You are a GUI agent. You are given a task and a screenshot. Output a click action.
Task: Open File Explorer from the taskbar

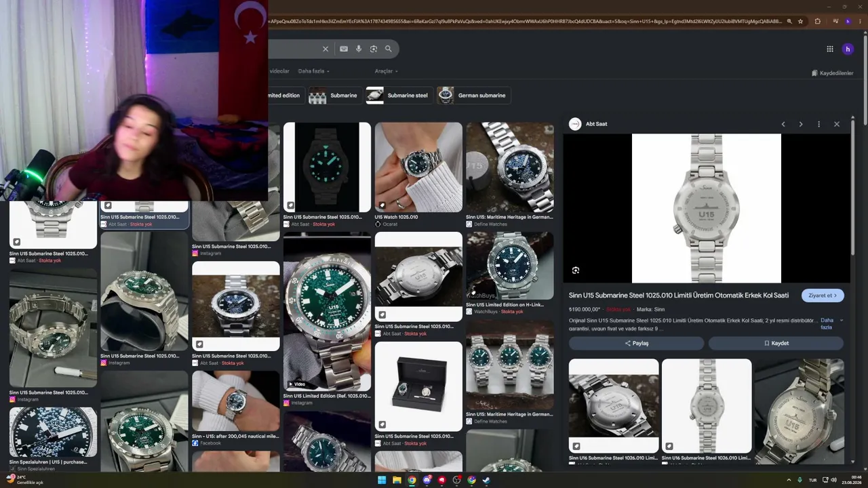pyautogui.click(x=397, y=481)
